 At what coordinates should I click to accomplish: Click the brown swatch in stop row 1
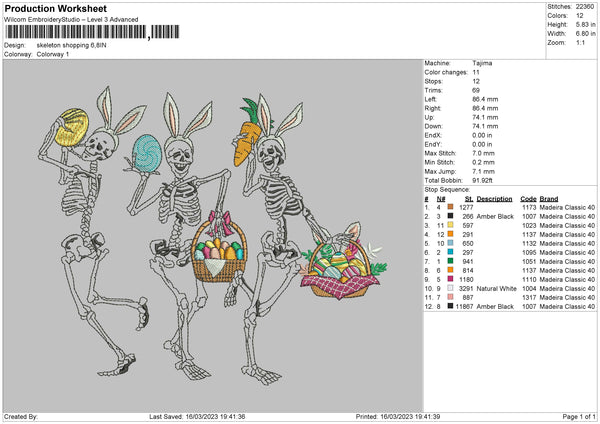450,207
